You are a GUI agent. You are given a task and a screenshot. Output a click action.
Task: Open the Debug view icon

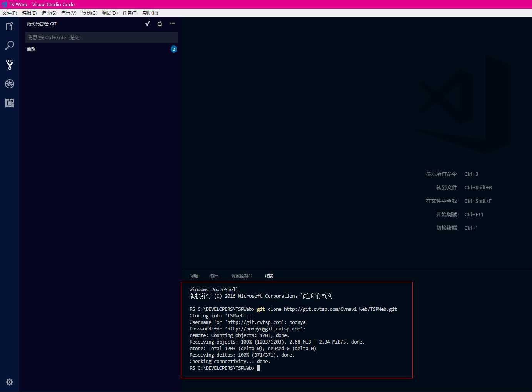10,84
